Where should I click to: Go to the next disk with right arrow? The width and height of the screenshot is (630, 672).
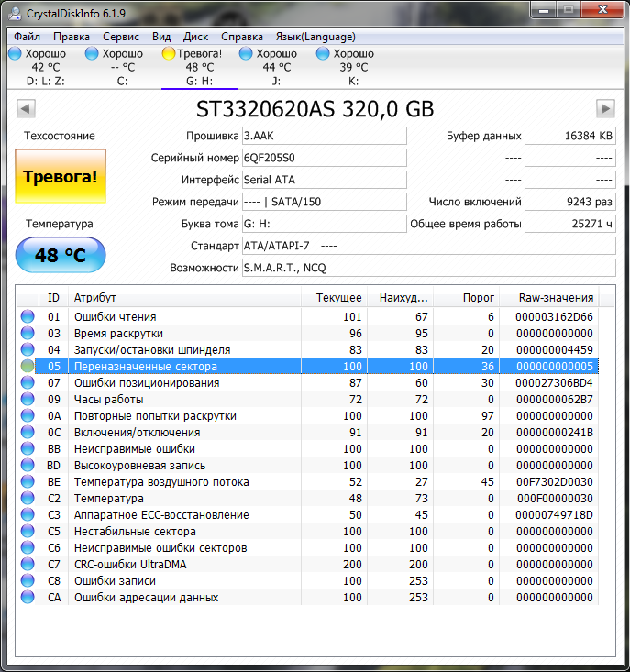coord(605,109)
